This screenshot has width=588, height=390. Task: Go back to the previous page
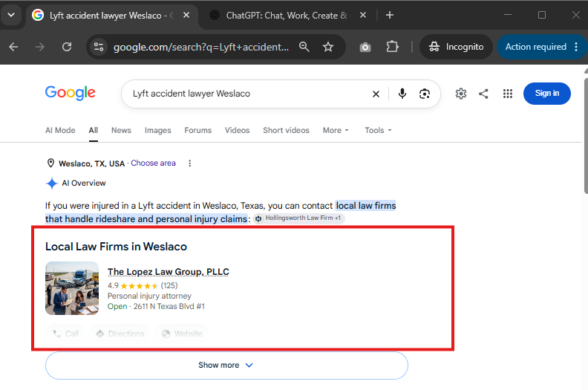pos(13,47)
